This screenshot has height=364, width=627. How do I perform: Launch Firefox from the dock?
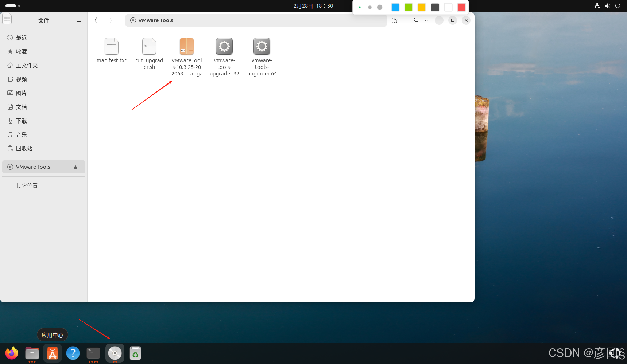pyautogui.click(x=12, y=353)
